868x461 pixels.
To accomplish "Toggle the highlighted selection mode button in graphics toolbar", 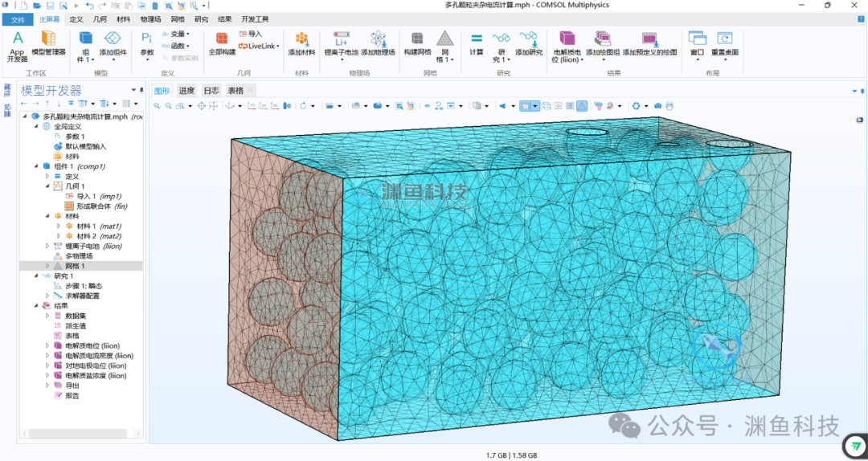I will (x=526, y=106).
